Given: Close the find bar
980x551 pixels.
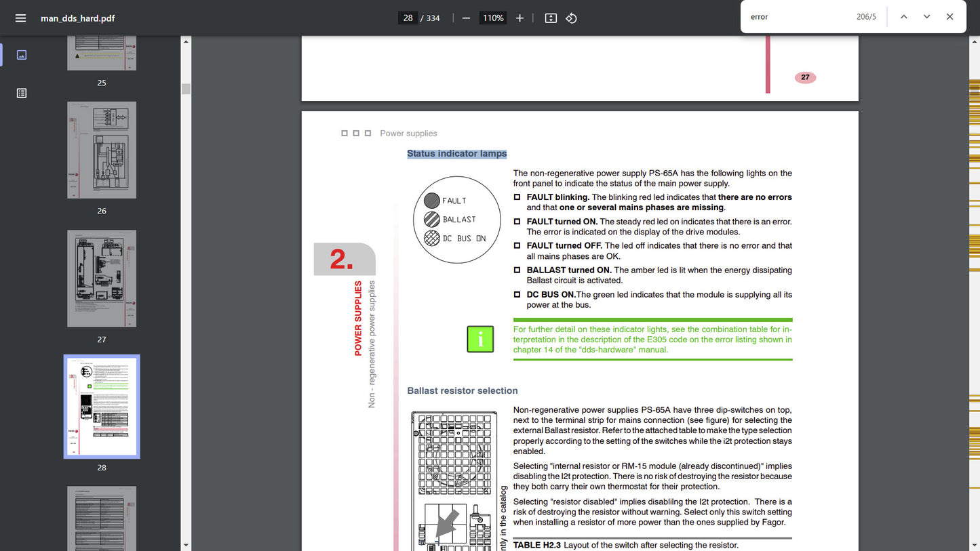Looking at the screenshot, I should 949,17.
